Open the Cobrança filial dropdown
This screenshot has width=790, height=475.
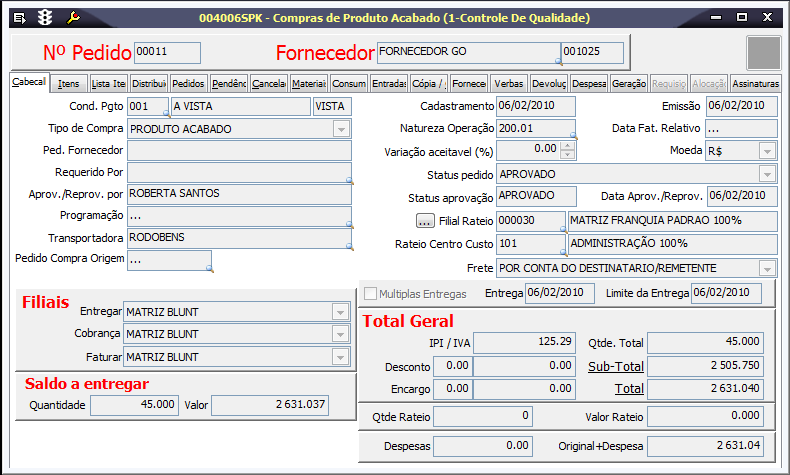(x=341, y=334)
